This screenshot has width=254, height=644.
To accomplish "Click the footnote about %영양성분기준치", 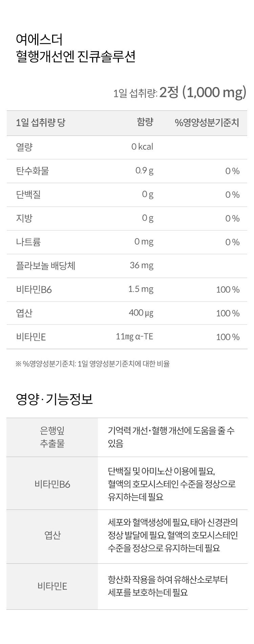I will click(x=92, y=364).
